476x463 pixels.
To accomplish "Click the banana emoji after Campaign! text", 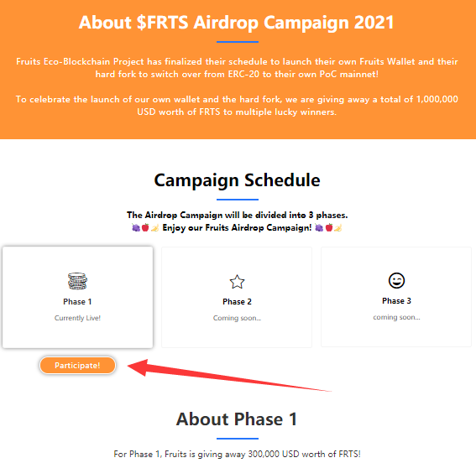I will pos(338,227).
